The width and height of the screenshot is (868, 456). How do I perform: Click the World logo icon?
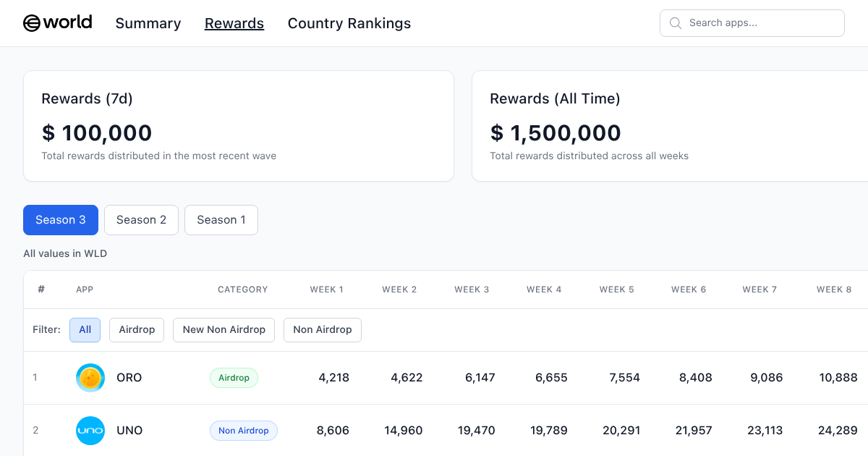click(x=32, y=23)
